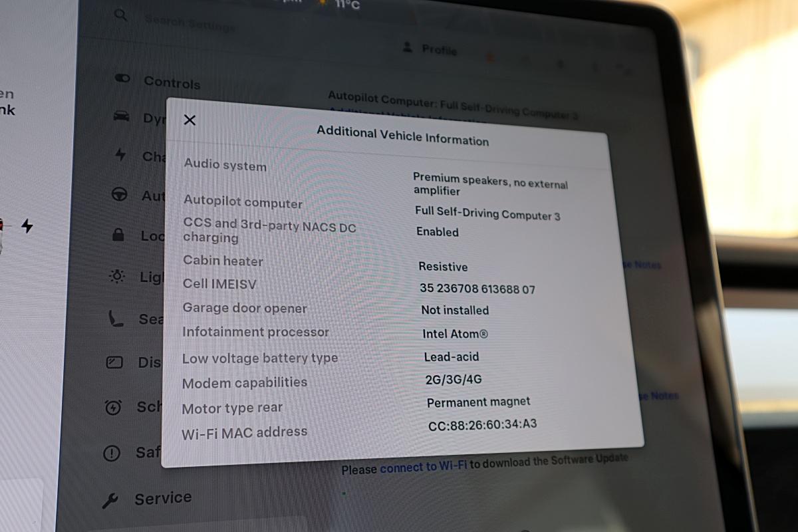Tap the Cell IMEISV label
Screen dimensions: 798x532
(x=219, y=284)
